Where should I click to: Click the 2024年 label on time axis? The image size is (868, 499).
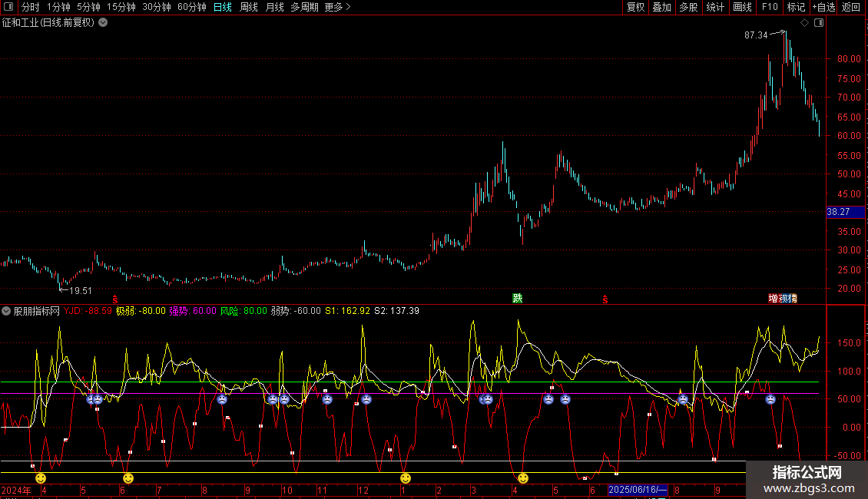point(16,490)
